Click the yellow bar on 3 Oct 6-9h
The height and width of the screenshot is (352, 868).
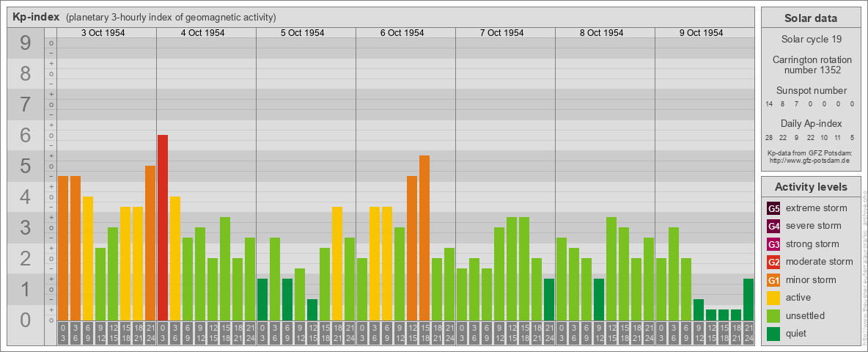coord(88,258)
